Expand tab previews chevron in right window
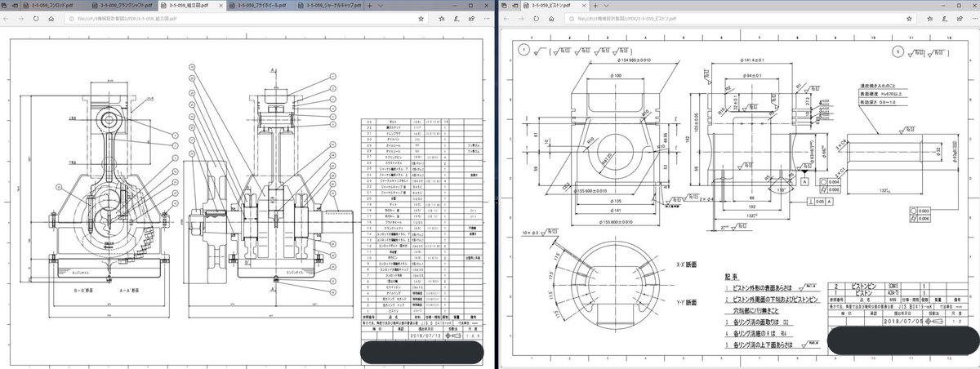980x369 pixels. coord(607,6)
